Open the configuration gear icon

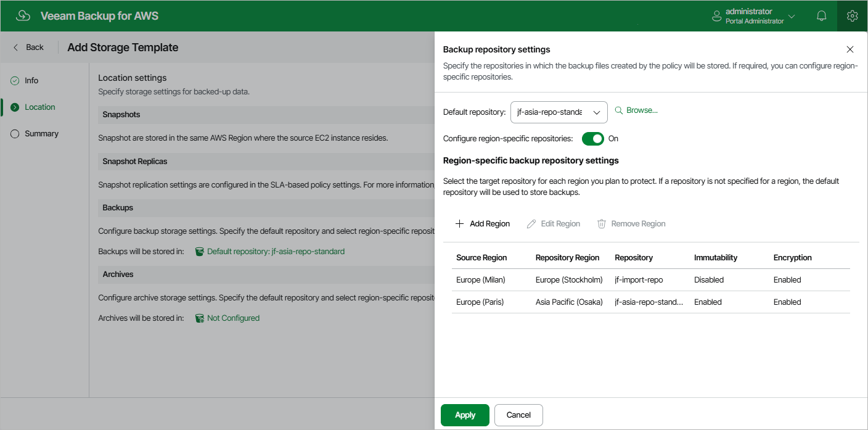point(852,16)
